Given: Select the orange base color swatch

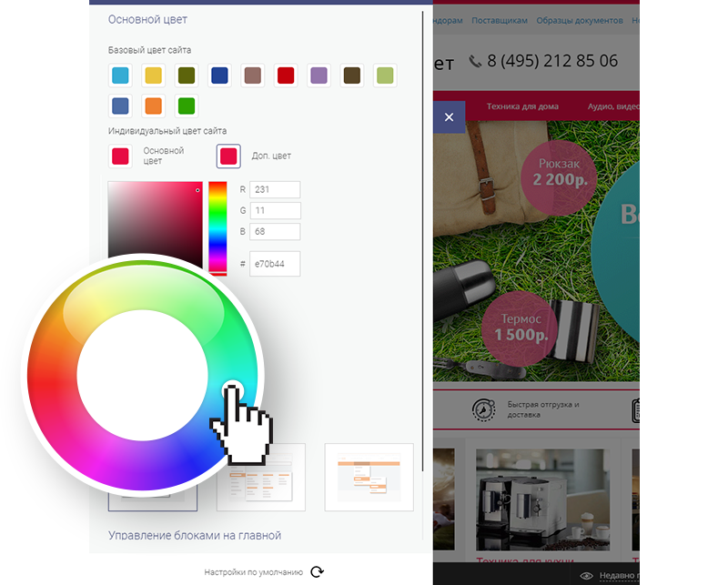Looking at the screenshot, I should pyautogui.click(x=153, y=106).
